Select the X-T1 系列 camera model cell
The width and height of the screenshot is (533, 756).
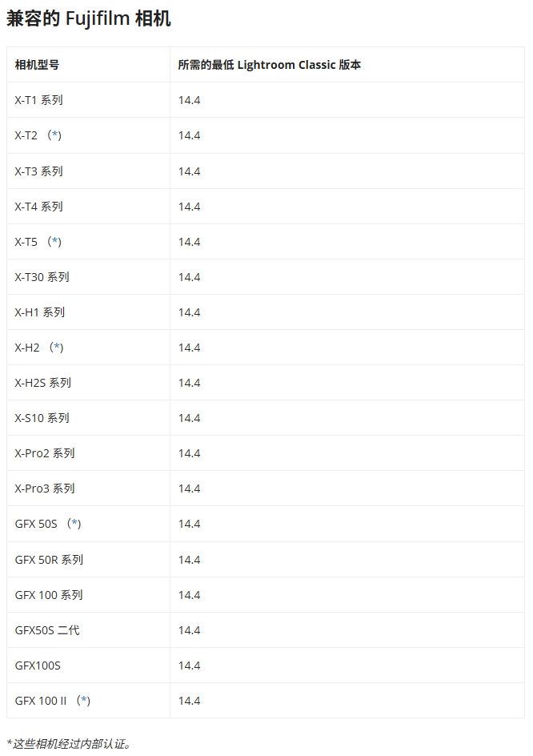[88, 100]
